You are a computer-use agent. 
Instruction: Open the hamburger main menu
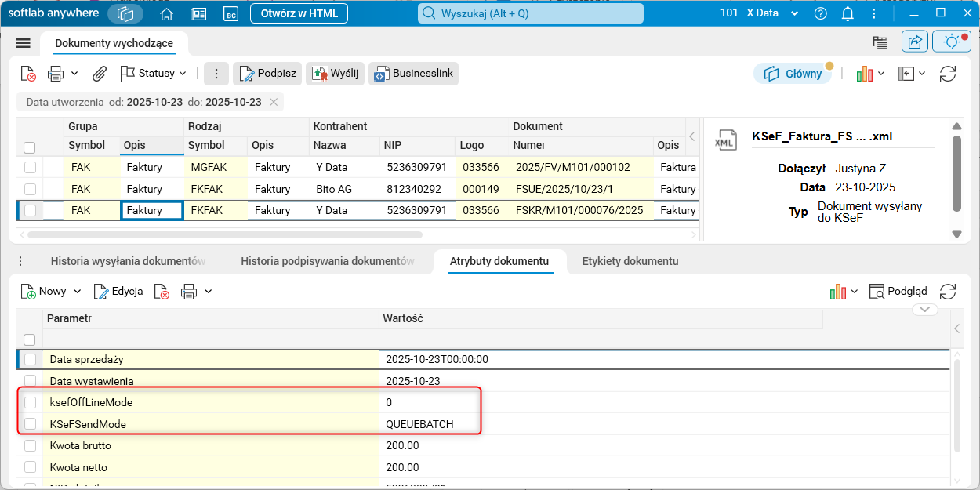tap(23, 43)
